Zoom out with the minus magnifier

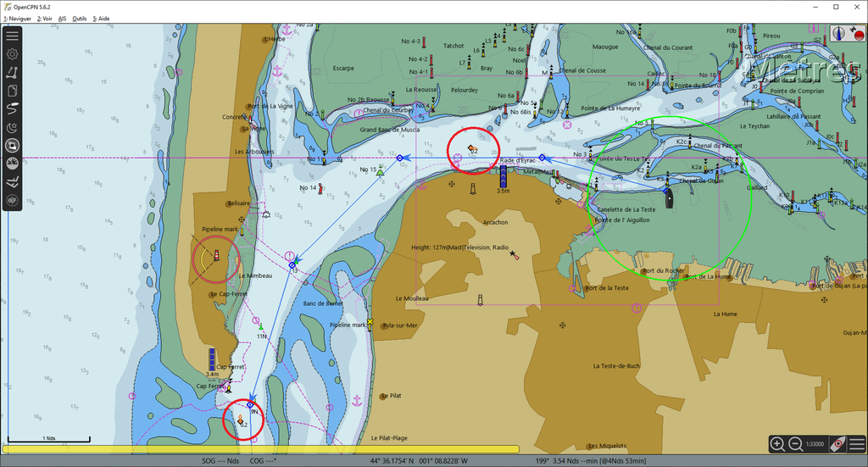pyautogui.click(x=795, y=444)
